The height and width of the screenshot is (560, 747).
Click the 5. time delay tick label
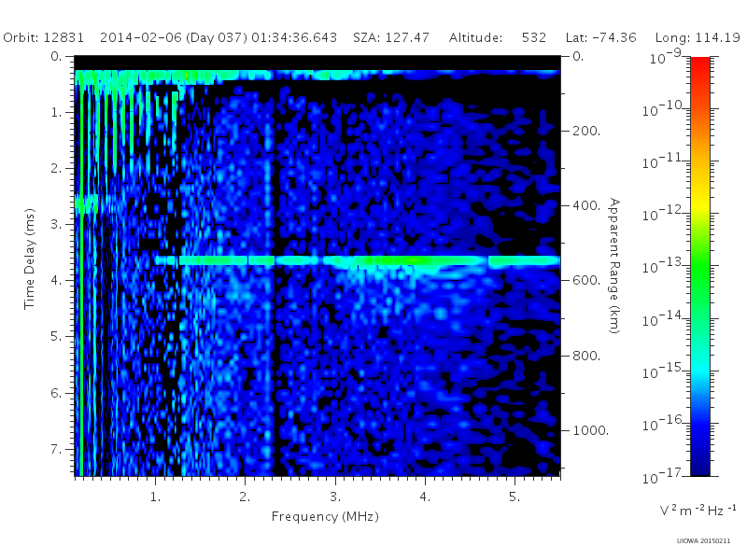click(x=56, y=337)
